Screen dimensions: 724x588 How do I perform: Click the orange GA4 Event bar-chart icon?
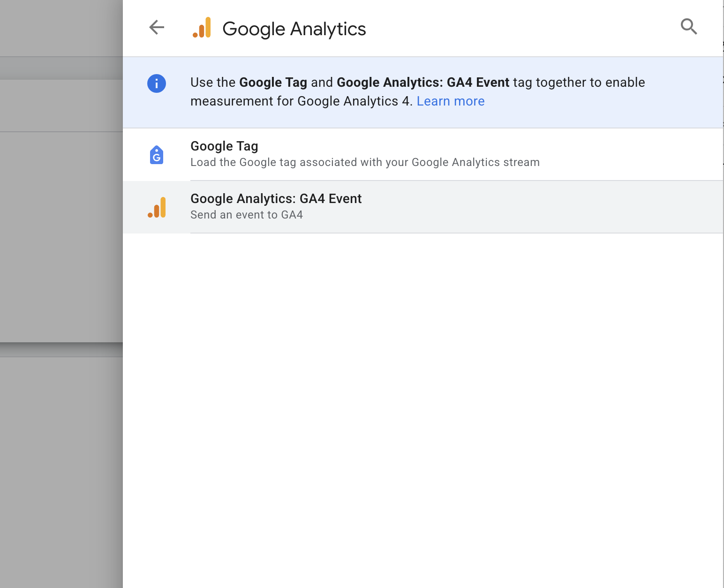coord(157,207)
